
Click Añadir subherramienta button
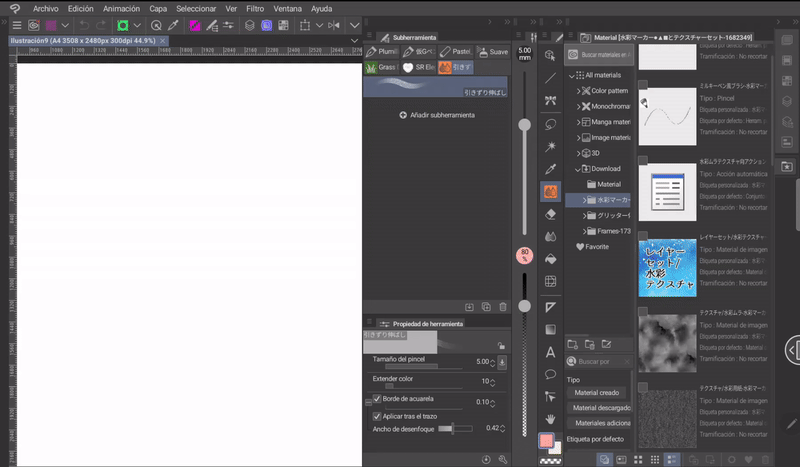coord(437,115)
